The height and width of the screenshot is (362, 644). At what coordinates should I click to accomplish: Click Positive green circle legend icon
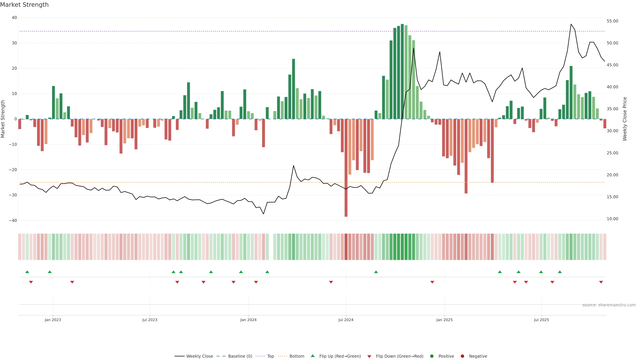[x=432, y=356]
